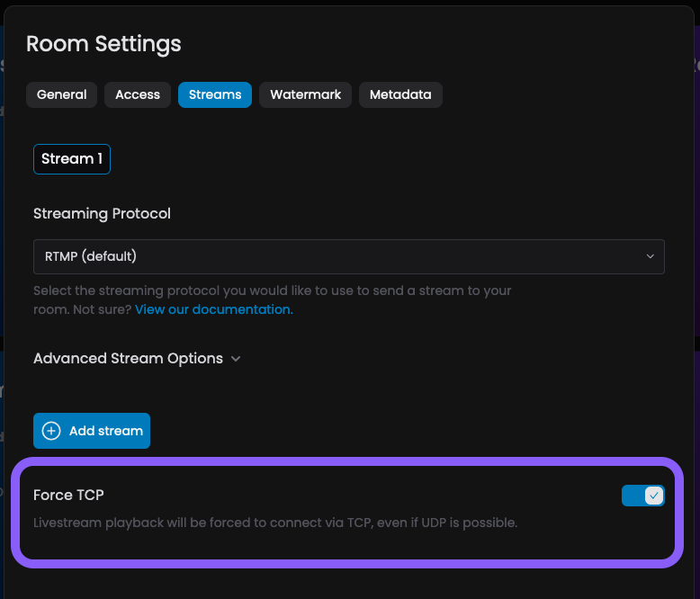Click the Streaming Protocol label
The height and width of the screenshot is (599, 700).
click(102, 213)
